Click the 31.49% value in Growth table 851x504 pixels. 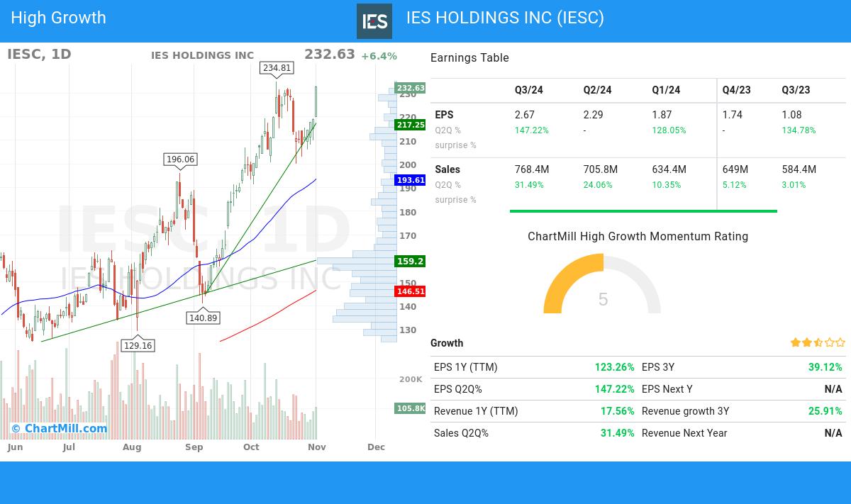(618, 433)
